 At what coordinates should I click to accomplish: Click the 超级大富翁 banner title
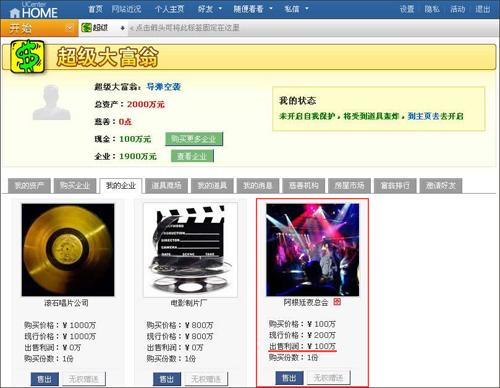(107, 57)
